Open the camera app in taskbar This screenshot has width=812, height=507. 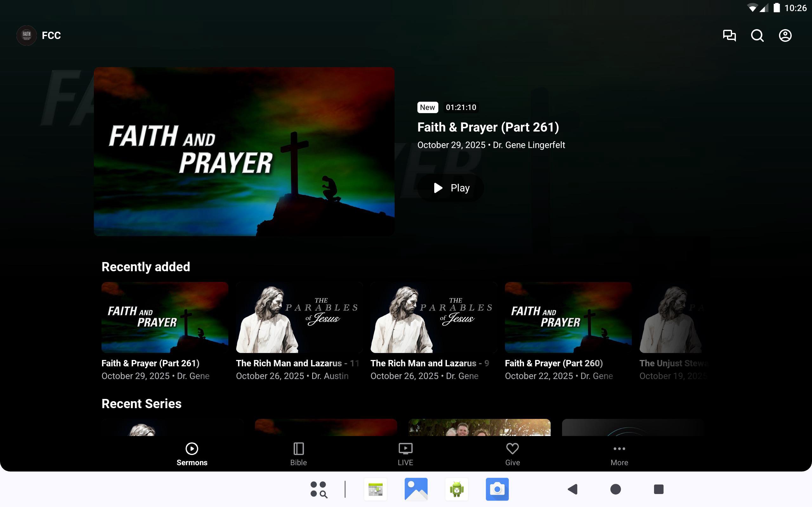coord(497,489)
